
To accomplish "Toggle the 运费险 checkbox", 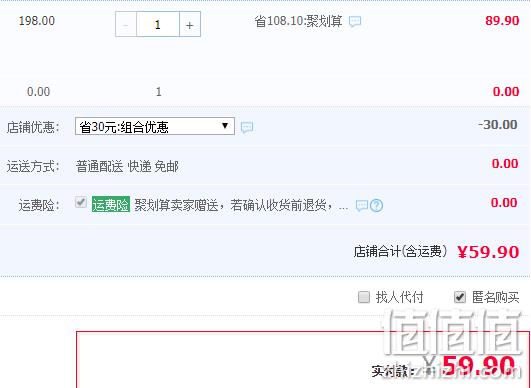I will coord(81,202).
